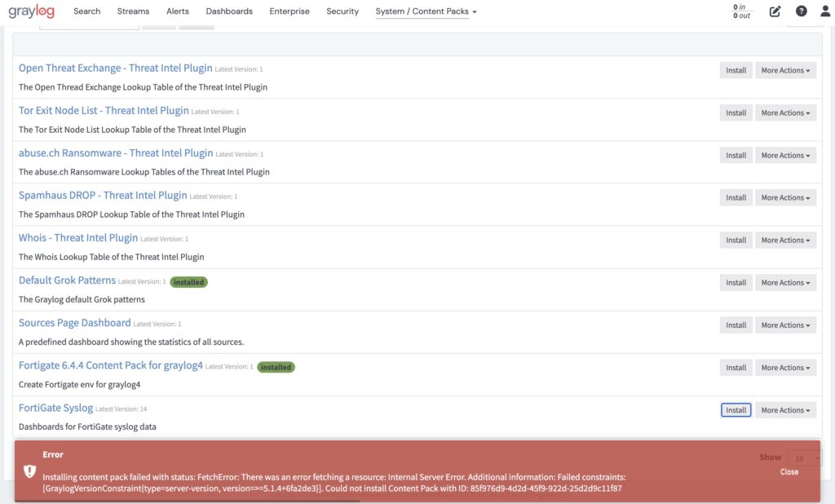Viewport: 835px width, 504px height.
Task: Install Open Threat Exchange pack
Action: point(736,70)
